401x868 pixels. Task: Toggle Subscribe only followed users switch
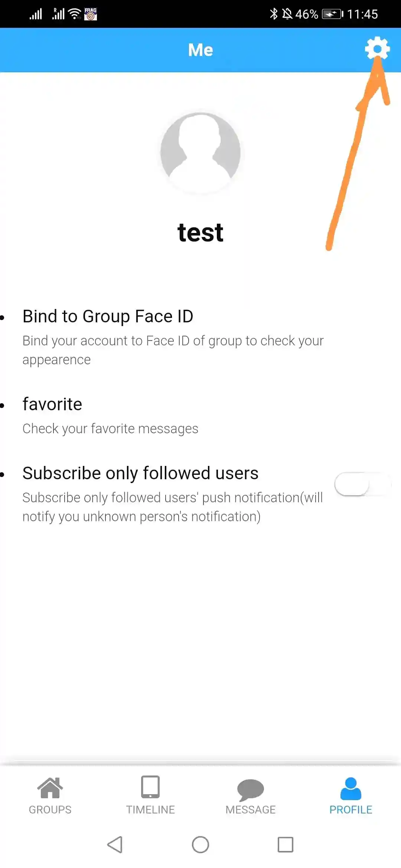362,484
